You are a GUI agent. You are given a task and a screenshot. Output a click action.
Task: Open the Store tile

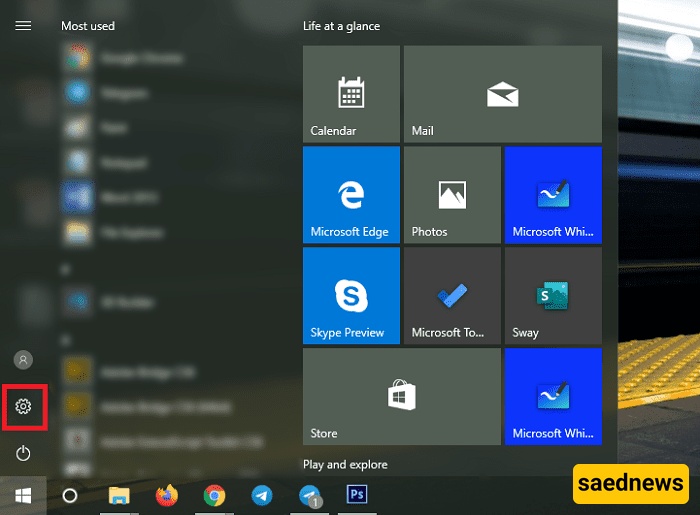402,397
